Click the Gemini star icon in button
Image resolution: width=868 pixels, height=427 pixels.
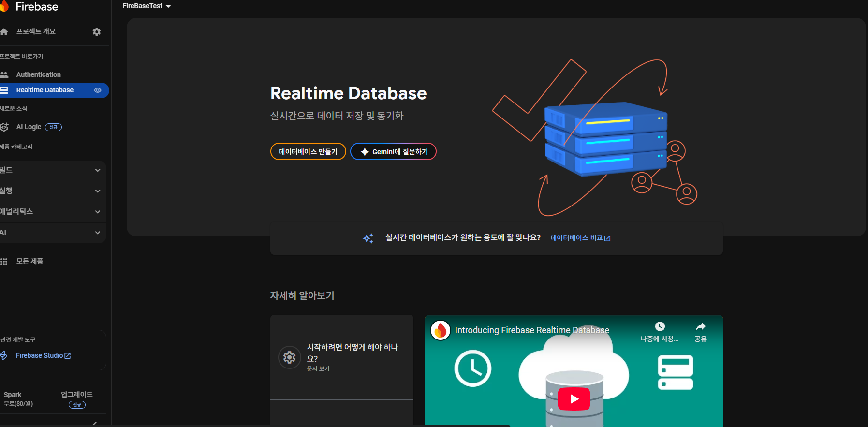(x=365, y=152)
